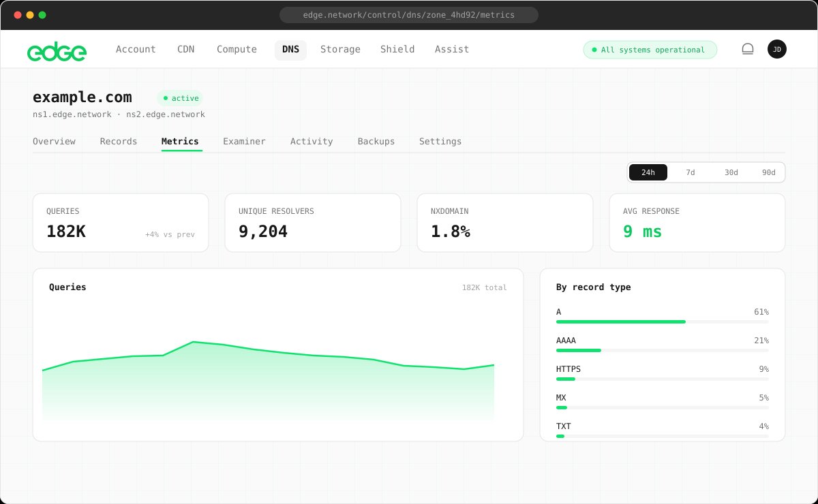Viewport: 818px width, 504px height.
Task: Click the MX record type bar
Action: (x=663, y=407)
